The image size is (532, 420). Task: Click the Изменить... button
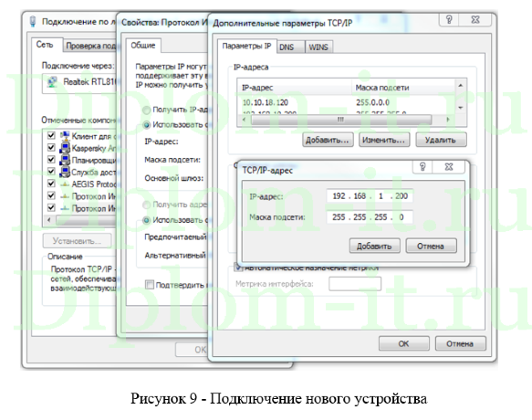pos(384,140)
